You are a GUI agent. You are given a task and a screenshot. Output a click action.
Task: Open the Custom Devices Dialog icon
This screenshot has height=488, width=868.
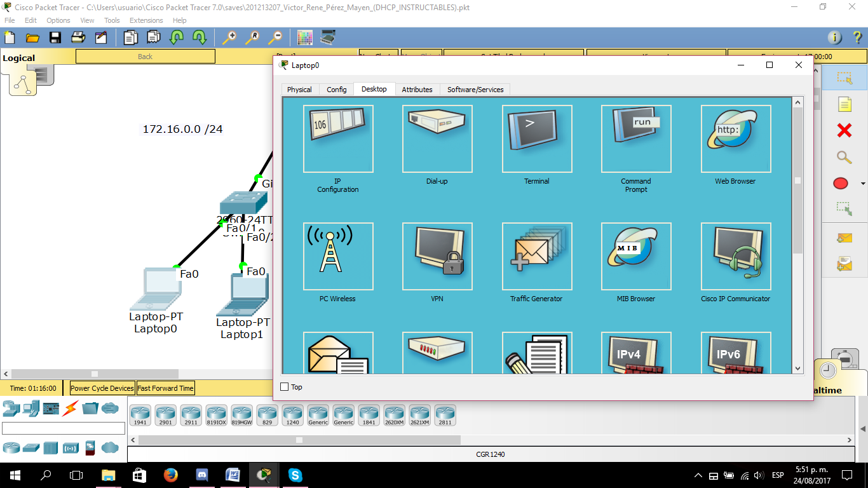tap(328, 37)
